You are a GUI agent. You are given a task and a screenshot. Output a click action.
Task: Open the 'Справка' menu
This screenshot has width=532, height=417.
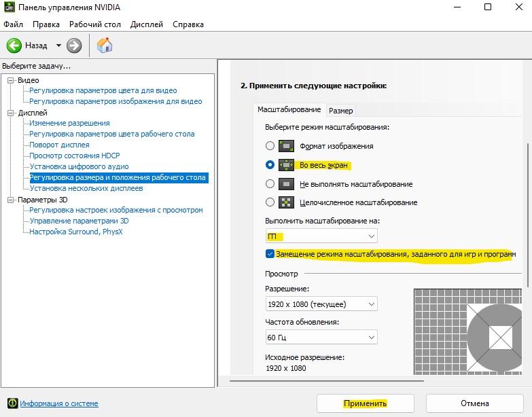click(x=188, y=24)
